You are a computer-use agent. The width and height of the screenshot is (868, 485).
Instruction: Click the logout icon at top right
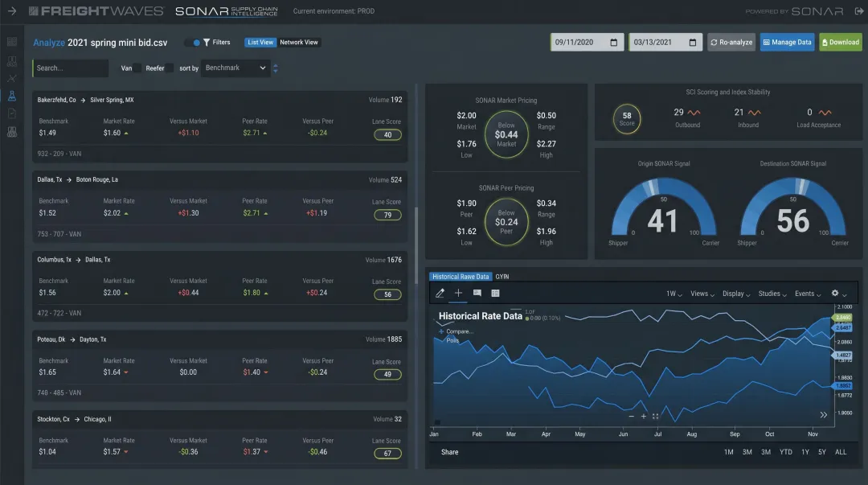[x=858, y=11]
